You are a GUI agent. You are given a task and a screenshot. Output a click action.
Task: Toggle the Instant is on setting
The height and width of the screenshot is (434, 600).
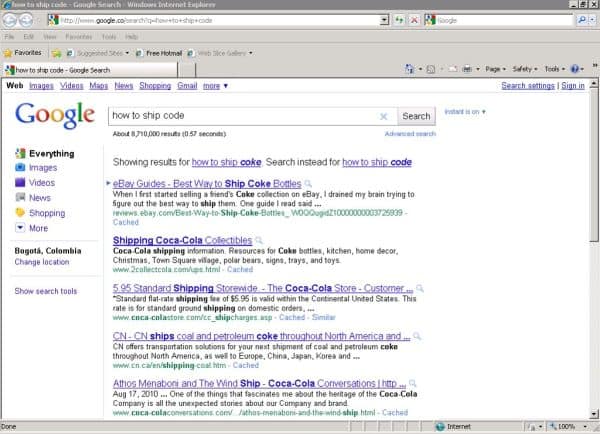tap(465, 112)
